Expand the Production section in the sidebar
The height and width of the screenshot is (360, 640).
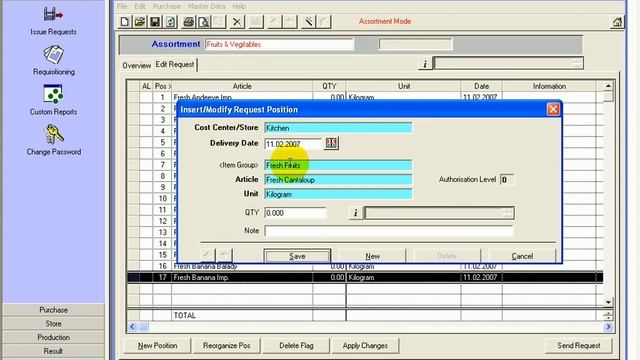pyautogui.click(x=53, y=337)
